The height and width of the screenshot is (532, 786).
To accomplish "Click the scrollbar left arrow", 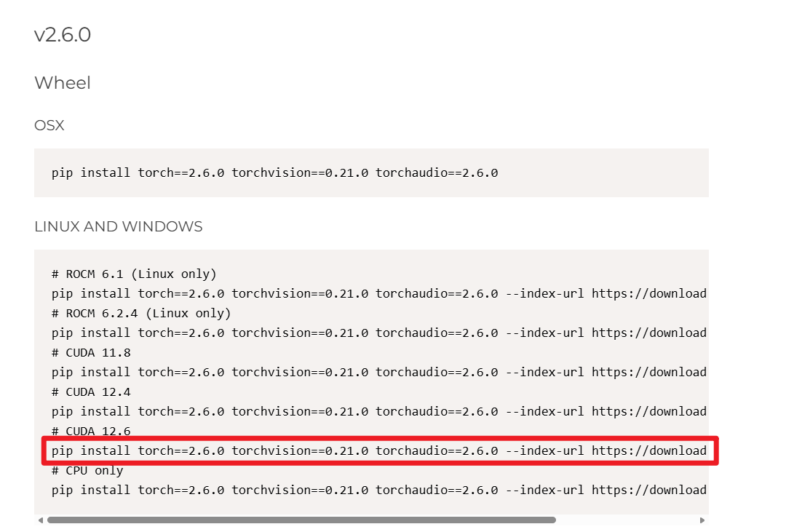I will pyautogui.click(x=41, y=520).
